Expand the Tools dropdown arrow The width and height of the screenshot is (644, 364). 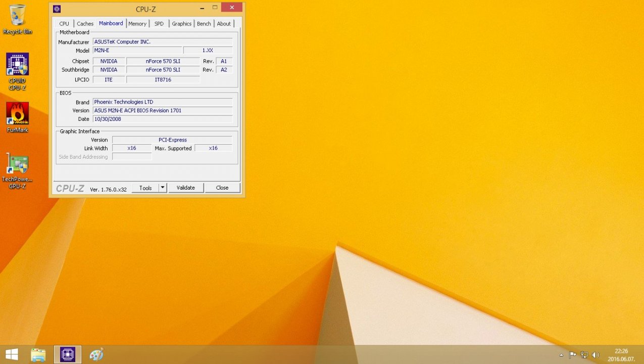[163, 188]
